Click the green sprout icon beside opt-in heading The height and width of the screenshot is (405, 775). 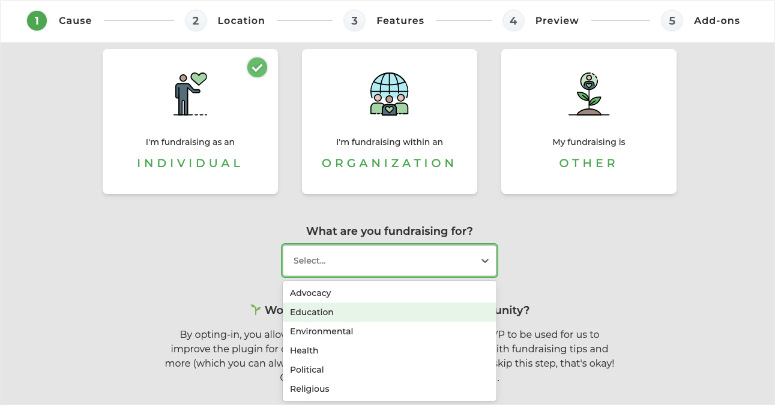256,310
